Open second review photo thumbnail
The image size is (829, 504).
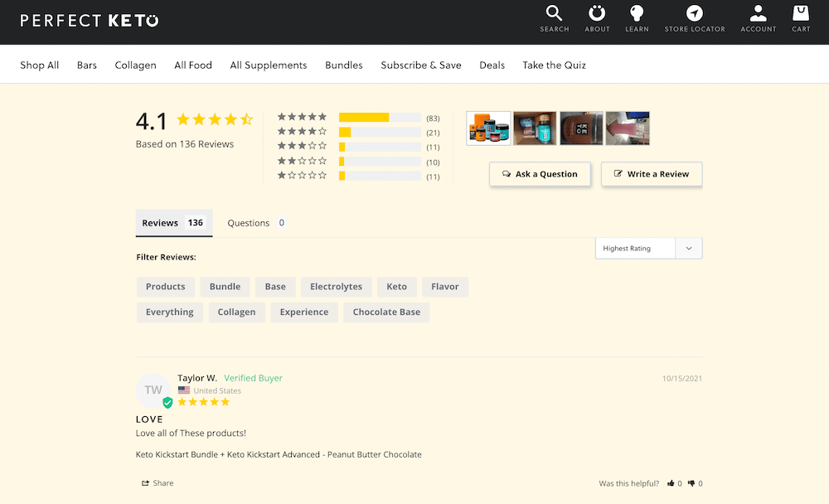535,128
